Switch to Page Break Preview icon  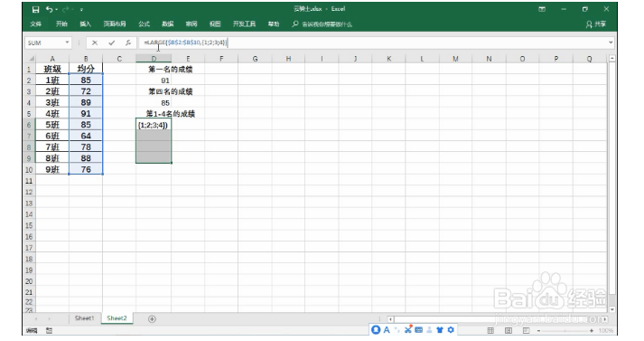(x=526, y=330)
